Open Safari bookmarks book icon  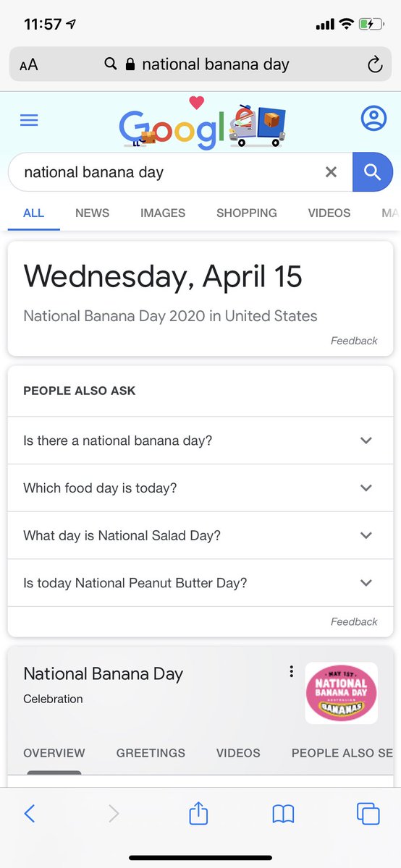(x=283, y=814)
